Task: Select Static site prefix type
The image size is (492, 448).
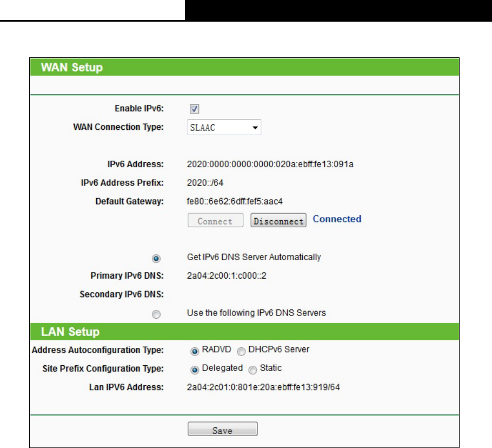Action: (x=252, y=370)
